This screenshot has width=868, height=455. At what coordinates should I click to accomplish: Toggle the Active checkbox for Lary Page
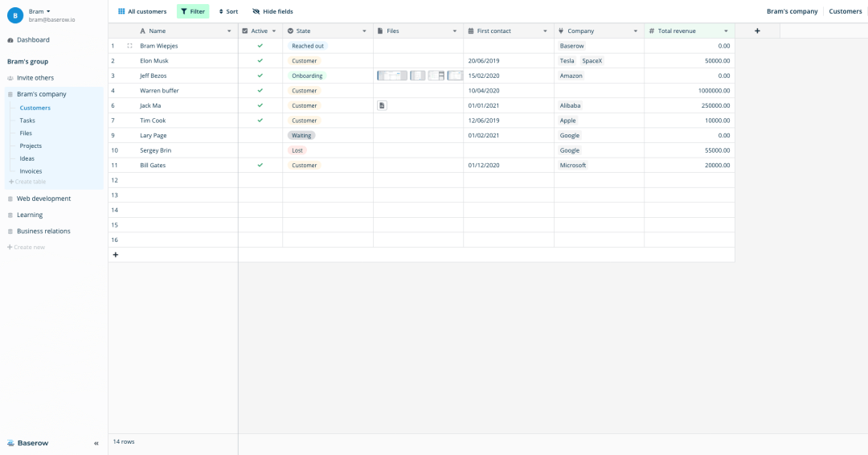(x=260, y=136)
